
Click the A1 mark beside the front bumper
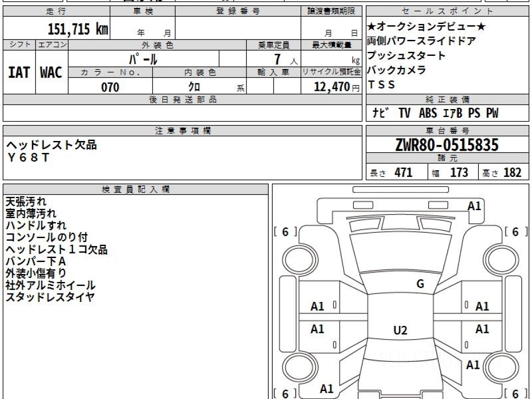tap(474, 206)
